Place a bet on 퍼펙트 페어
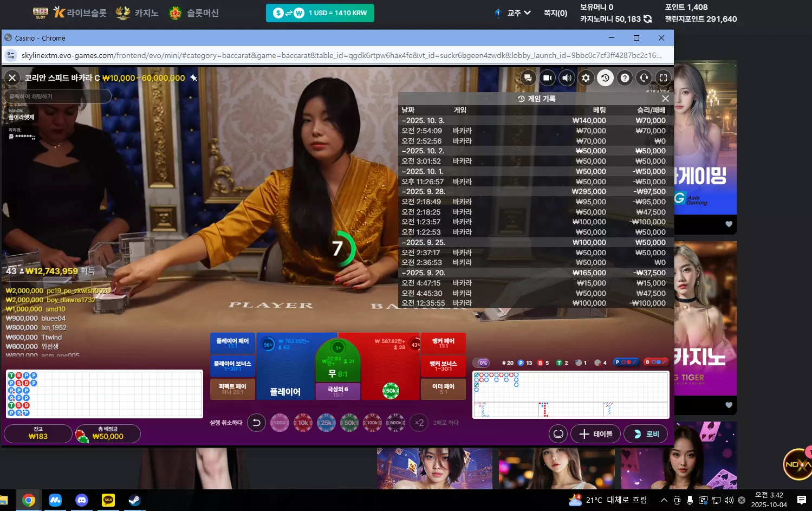Image resolution: width=812 pixels, height=511 pixels. (232, 389)
